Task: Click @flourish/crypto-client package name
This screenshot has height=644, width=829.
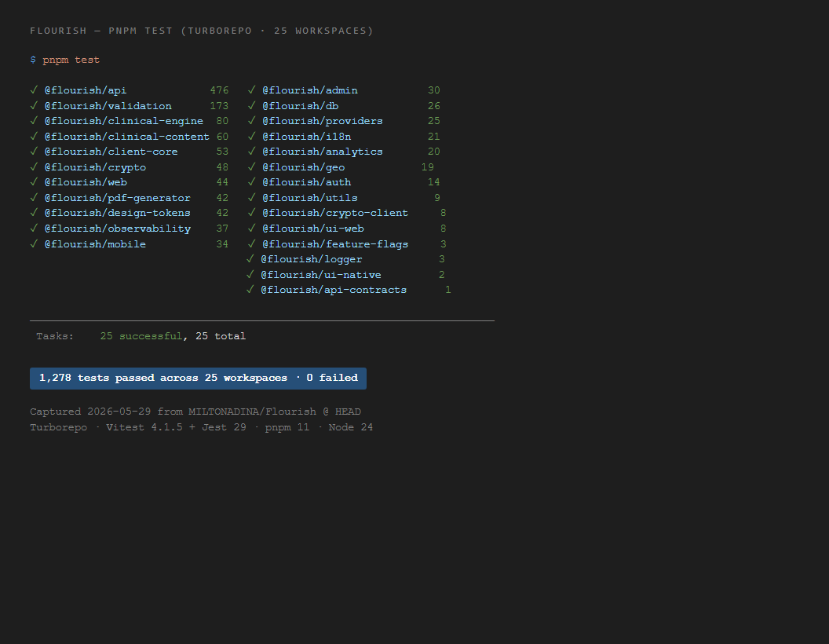Action: (x=335, y=213)
